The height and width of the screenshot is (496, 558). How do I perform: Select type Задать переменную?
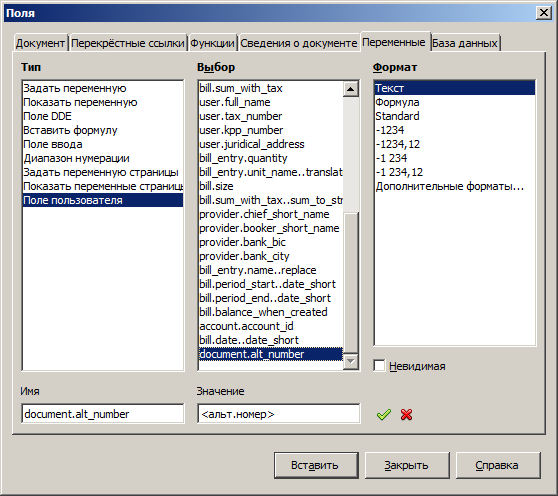[x=103, y=88]
